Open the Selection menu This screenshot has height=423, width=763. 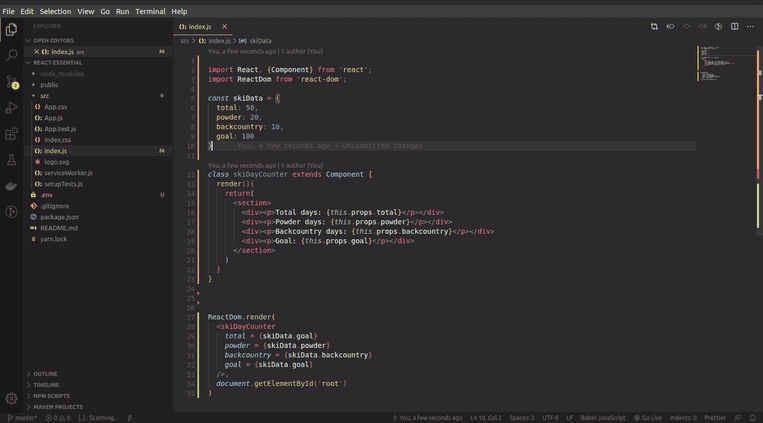[x=55, y=11]
